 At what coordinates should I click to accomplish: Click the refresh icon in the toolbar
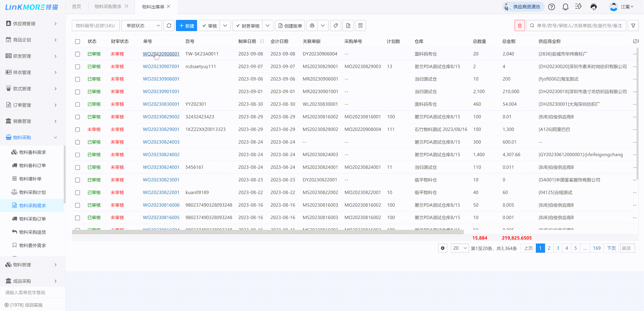click(169, 26)
